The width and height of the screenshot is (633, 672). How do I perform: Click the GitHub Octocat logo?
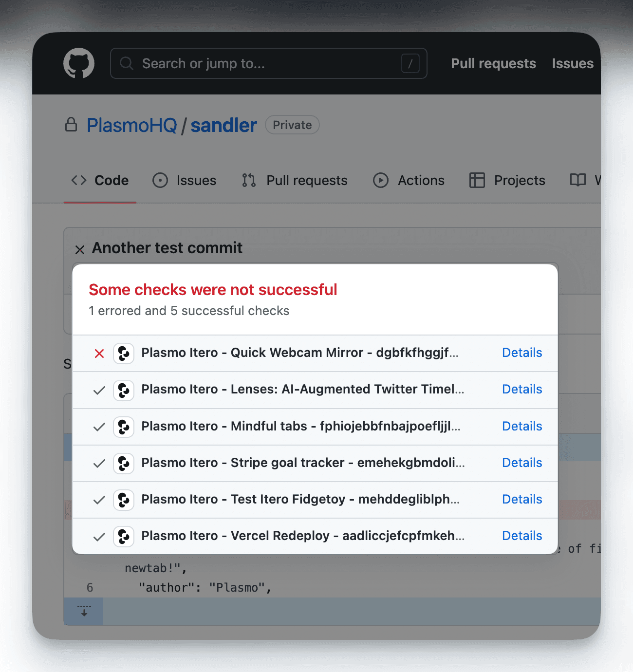pyautogui.click(x=79, y=63)
